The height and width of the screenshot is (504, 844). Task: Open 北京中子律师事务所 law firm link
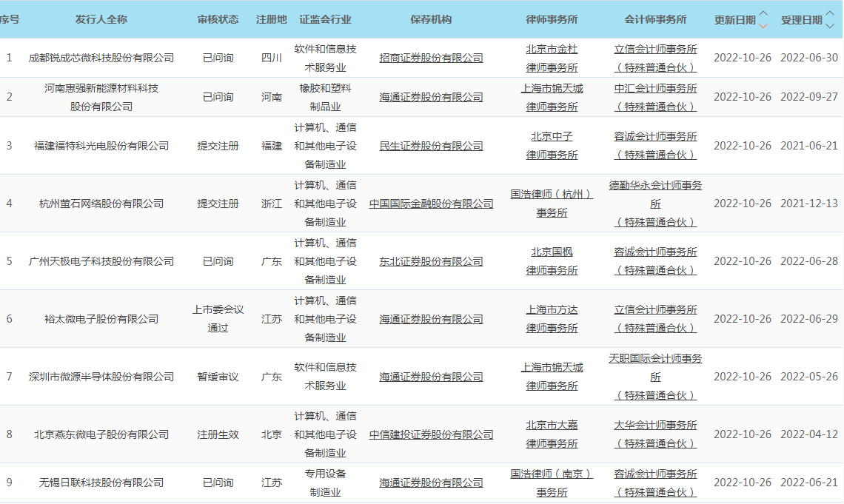point(552,146)
